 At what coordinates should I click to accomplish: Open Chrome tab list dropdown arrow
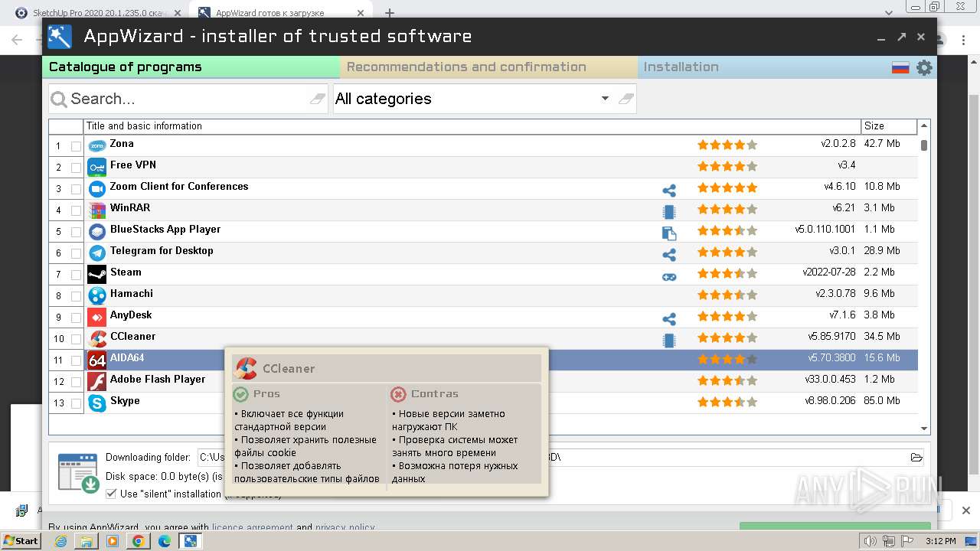click(x=889, y=13)
